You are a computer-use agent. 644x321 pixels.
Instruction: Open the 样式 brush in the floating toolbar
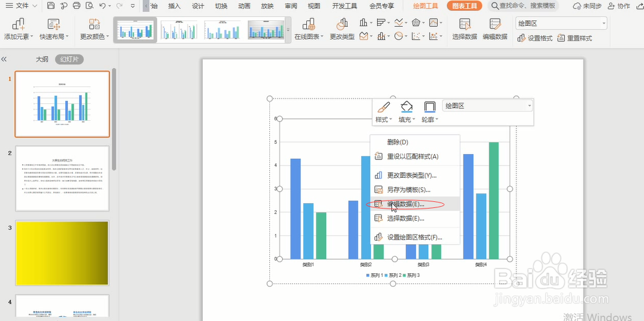(384, 112)
